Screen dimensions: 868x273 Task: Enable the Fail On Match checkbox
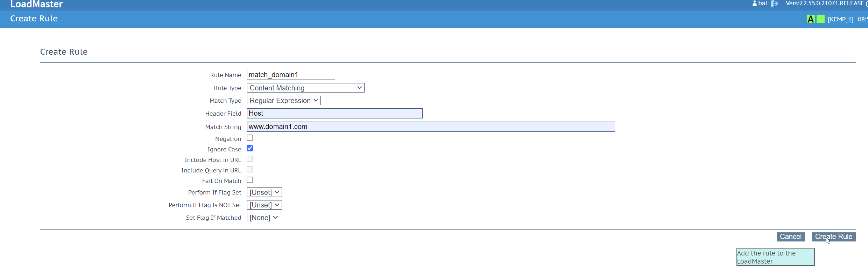tap(250, 180)
